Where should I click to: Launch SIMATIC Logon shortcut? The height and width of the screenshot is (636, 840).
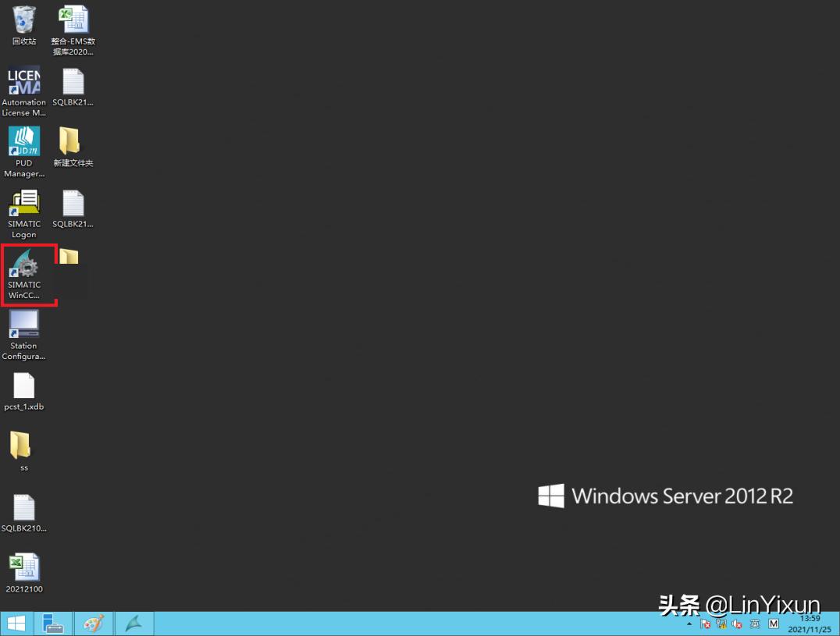24,213
